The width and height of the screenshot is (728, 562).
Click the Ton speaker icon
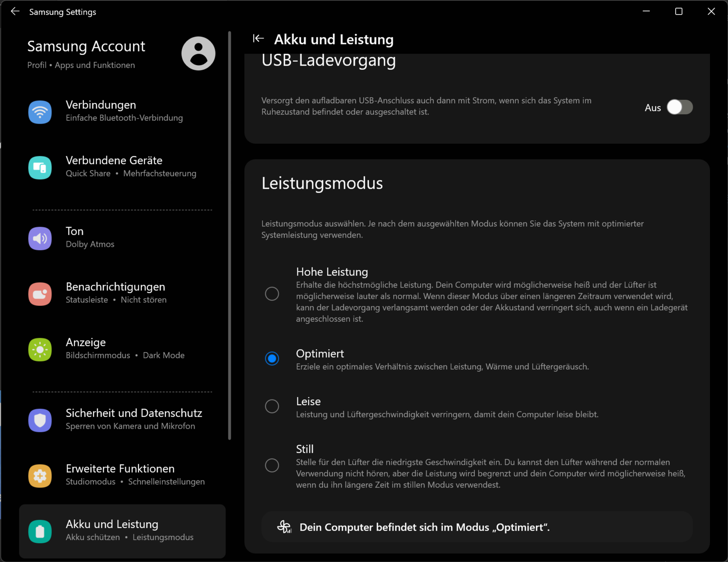click(x=40, y=238)
